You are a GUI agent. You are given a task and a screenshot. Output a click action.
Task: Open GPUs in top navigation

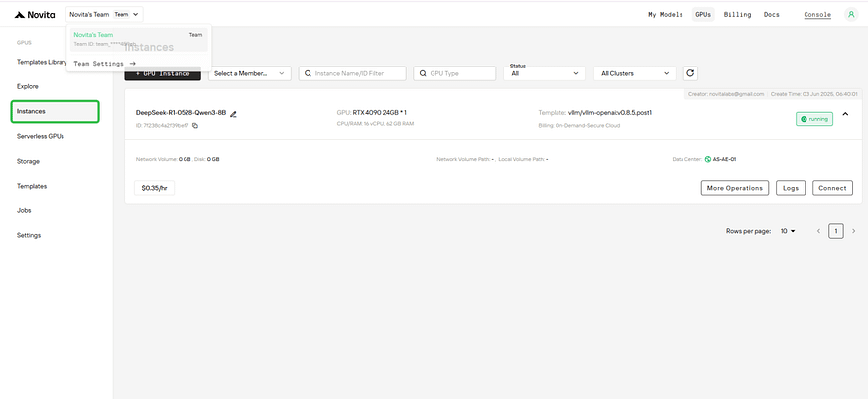point(703,15)
